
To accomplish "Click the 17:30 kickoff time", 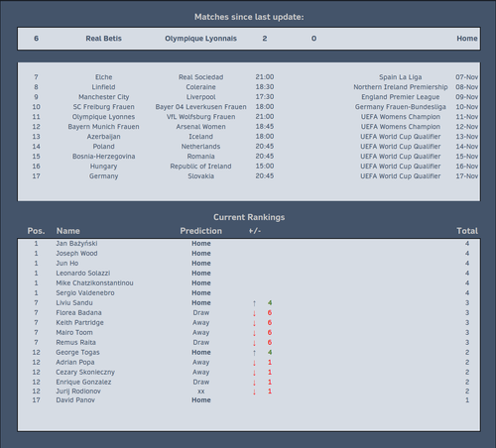I will tap(265, 97).
